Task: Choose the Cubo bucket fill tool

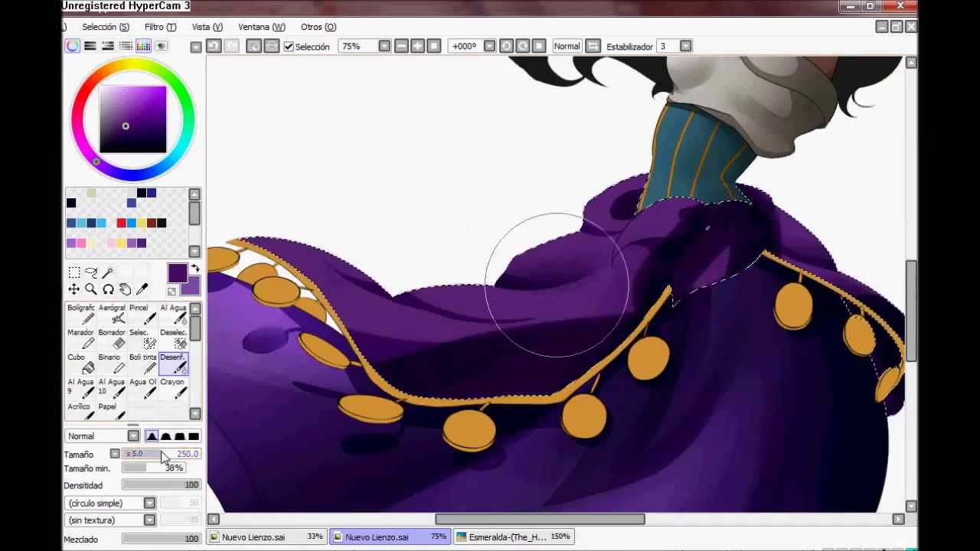Action: [x=81, y=364]
